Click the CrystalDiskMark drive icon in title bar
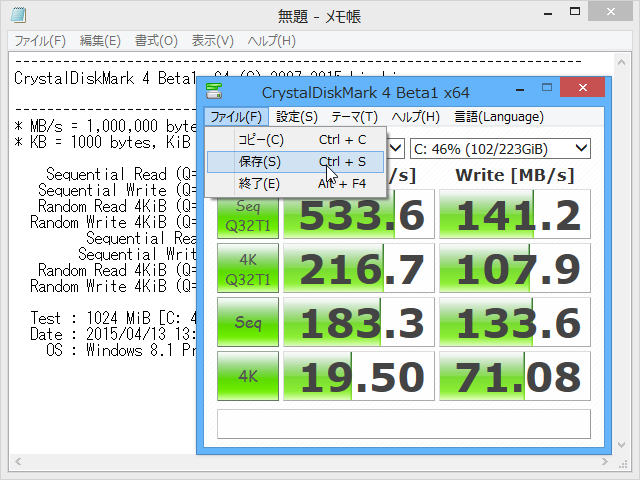 214,91
